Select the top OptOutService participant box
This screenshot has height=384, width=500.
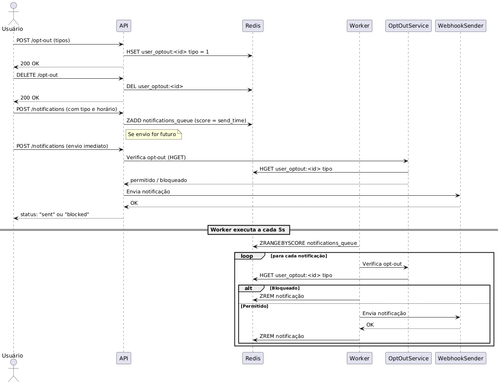coord(408,26)
